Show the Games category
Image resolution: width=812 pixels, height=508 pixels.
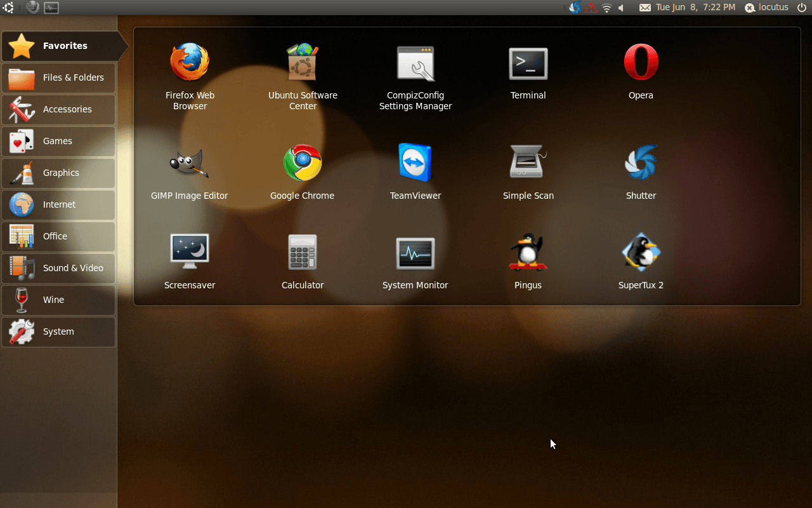58,141
